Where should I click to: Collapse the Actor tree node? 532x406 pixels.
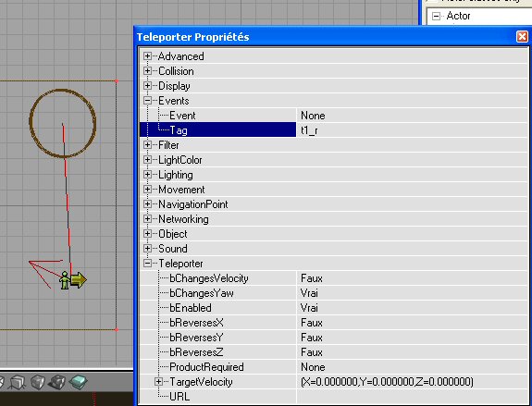coord(437,16)
